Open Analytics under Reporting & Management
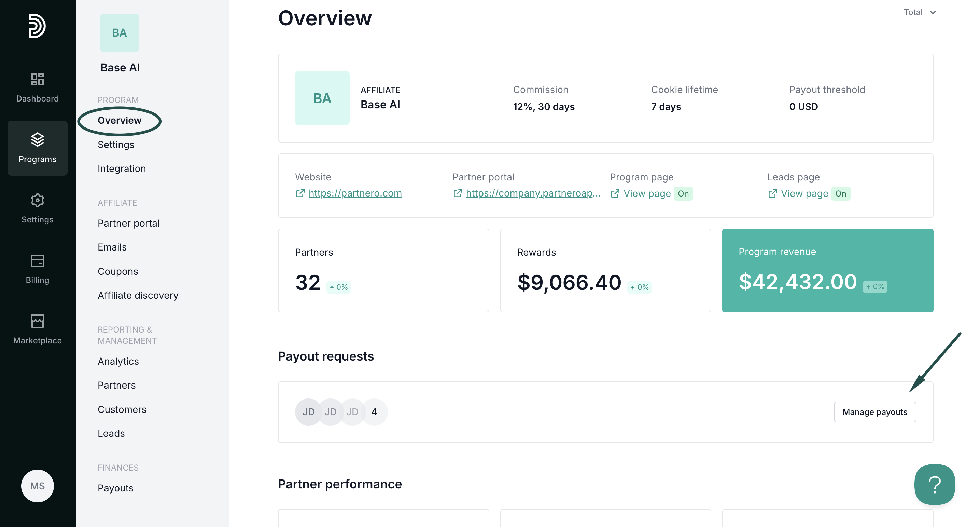Viewport: 980px width, 527px height. 118,361
